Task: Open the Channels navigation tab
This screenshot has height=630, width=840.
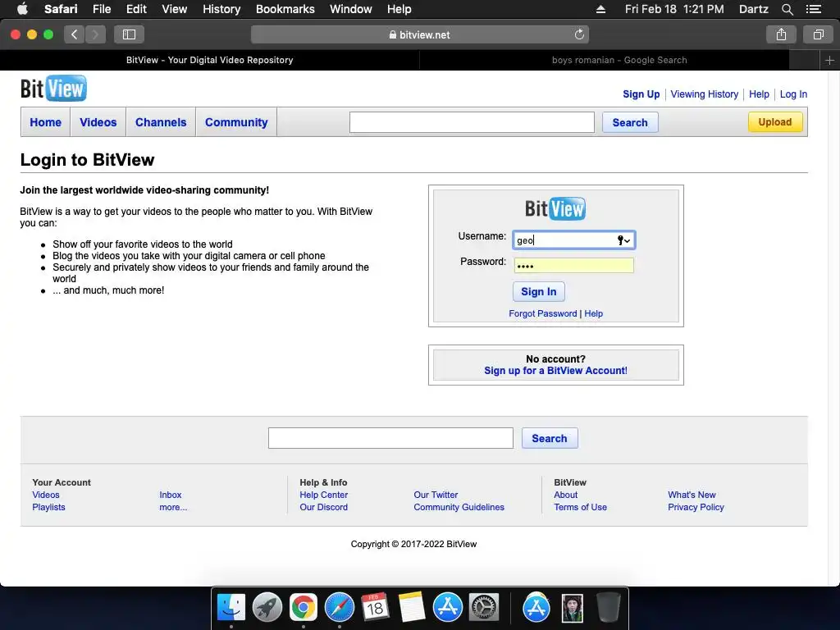Action: click(x=161, y=122)
